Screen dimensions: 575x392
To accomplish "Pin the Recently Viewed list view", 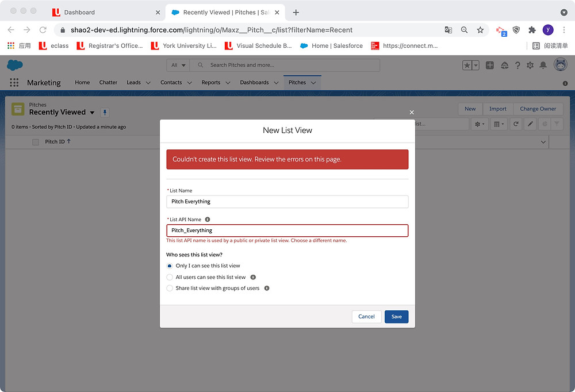I will click(105, 113).
